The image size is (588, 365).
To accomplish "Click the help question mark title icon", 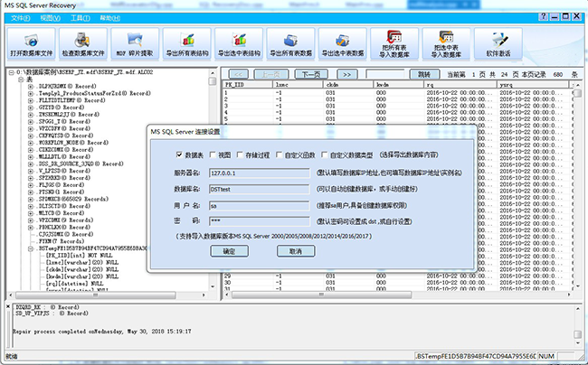I will click(x=543, y=17).
